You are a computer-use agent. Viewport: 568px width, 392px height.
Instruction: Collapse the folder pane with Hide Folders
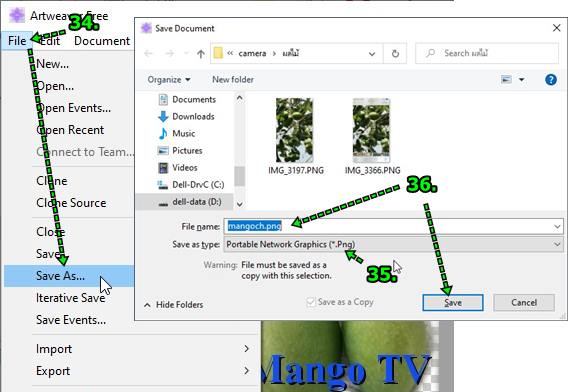click(x=174, y=305)
